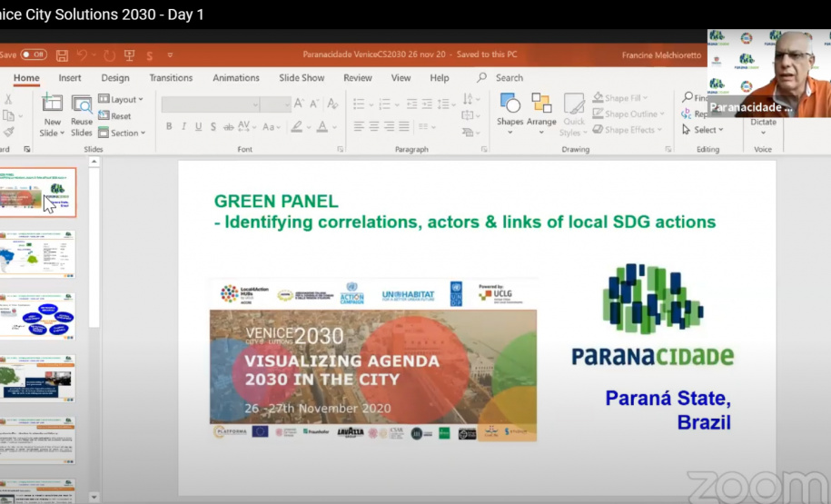Open the Insert ribbon tab
The height and width of the screenshot is (504, 831).
tap(70, 78)
